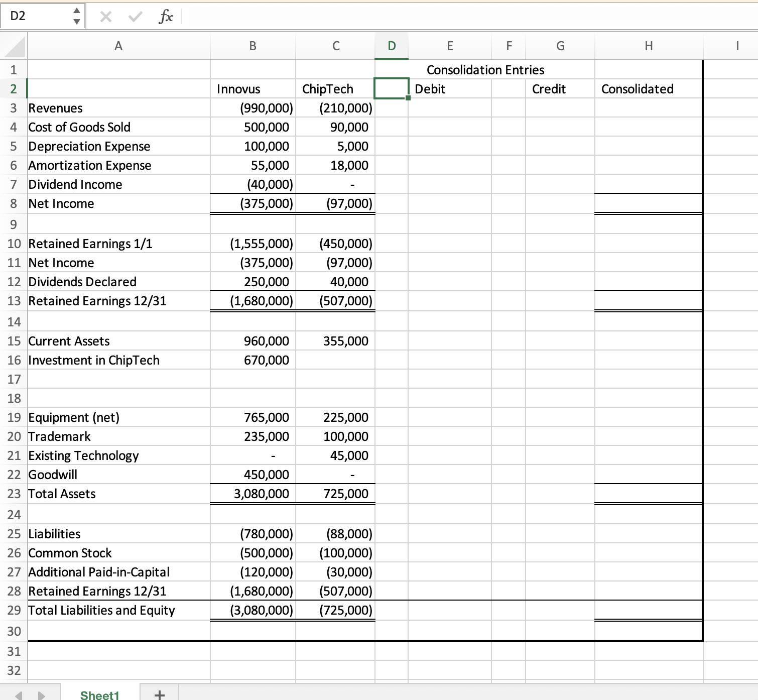Click the Insert Function fx icon
The image size is (758, 700).
[166, 16]
